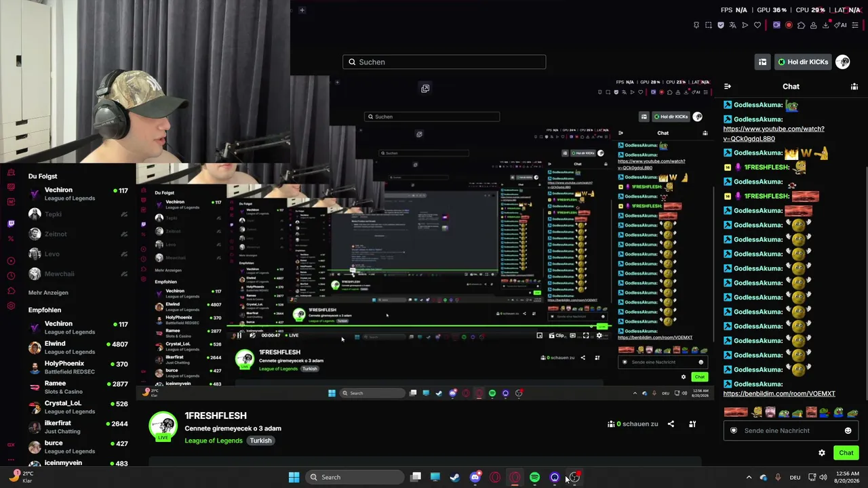This screenshot has height=488, width=868.
Task: Open the YouTube link in the chat
Action: tap(774, 134)
